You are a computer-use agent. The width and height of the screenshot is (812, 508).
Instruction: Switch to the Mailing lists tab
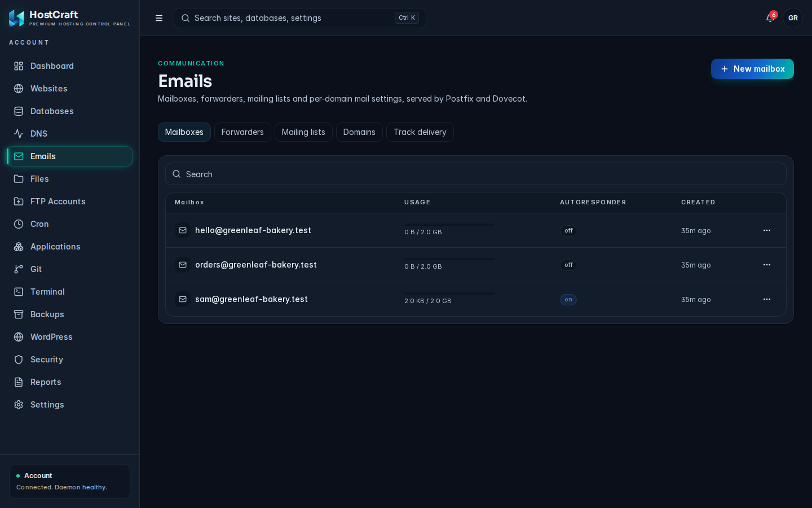click(x=303, y=132)
